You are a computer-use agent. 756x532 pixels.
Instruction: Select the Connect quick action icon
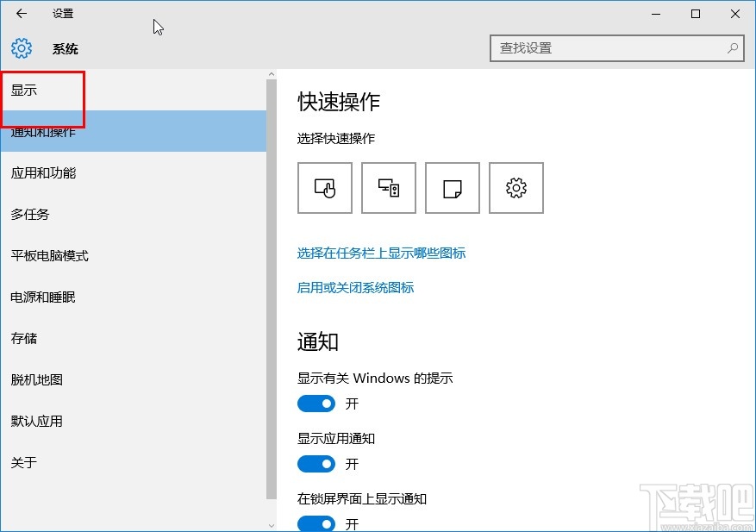(x=388, y=187)
